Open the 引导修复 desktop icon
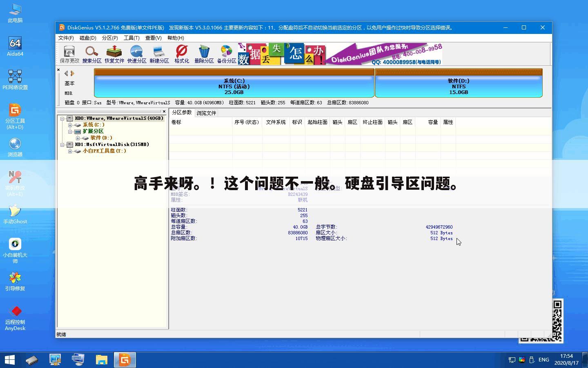 click(x=15, y=281)
